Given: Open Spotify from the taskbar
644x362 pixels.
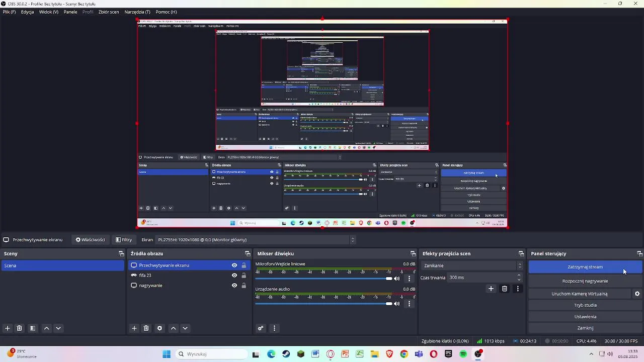Looking at the screenshot, I should (x=463, y=354).
